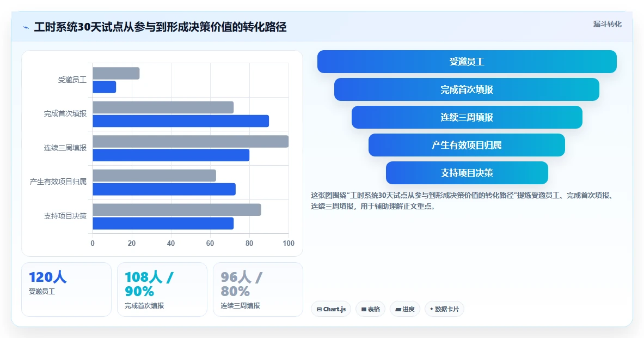Select the 进度 chip
Screen dimensions: 644x338
tap(404, 309)
